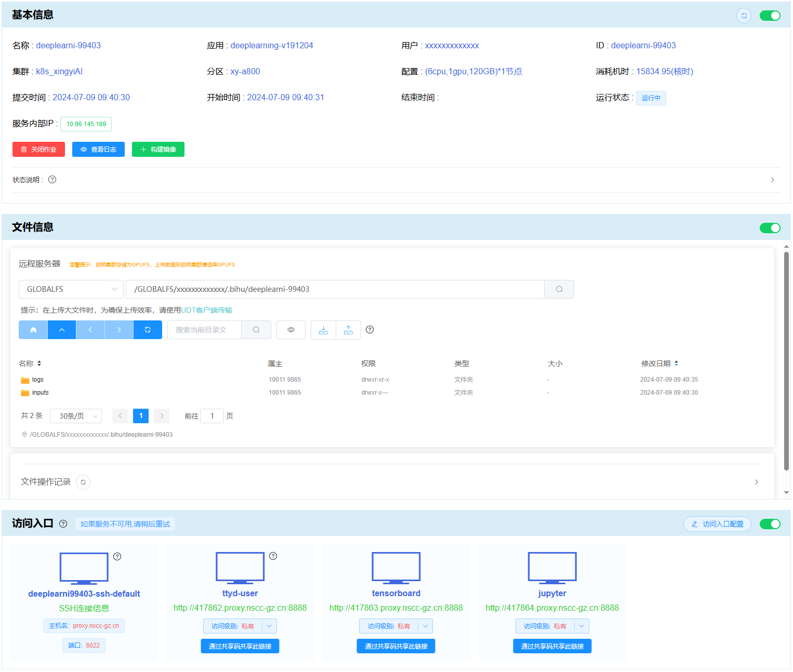Viewport: 793px width, 672px height.
Task: Open the access entry configuration button
Action: [x=717, y=524]
